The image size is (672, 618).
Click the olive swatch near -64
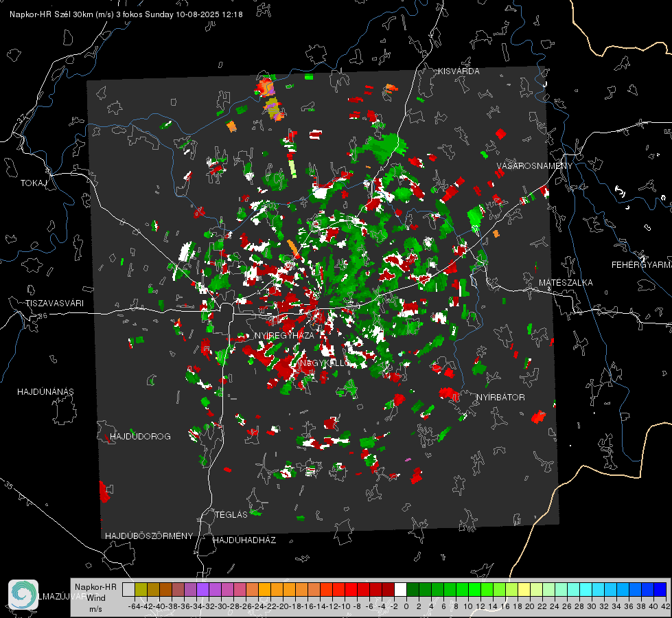tap(141, 589)
